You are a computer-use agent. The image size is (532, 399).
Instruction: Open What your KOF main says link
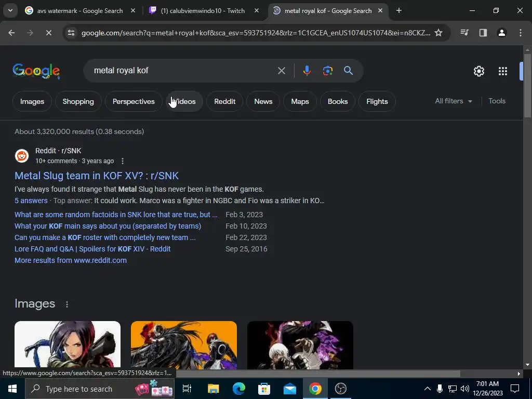tap(108, 227)
